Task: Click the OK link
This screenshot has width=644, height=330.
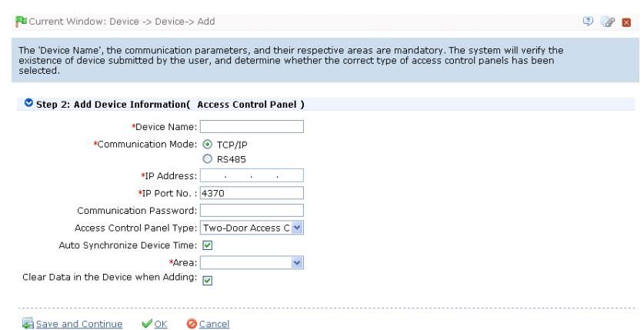Action: [x=161, y=324]
